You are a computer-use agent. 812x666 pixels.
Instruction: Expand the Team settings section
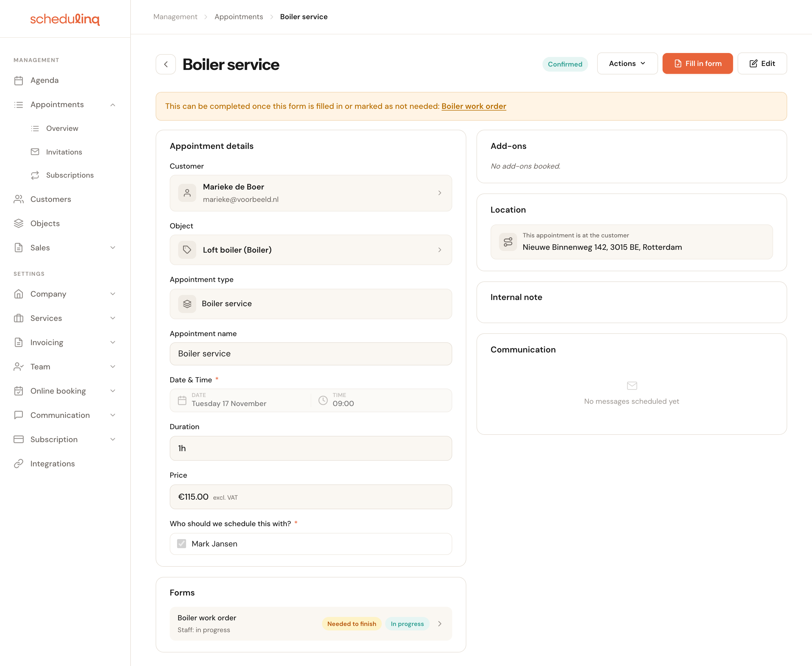tap(113, 367)
